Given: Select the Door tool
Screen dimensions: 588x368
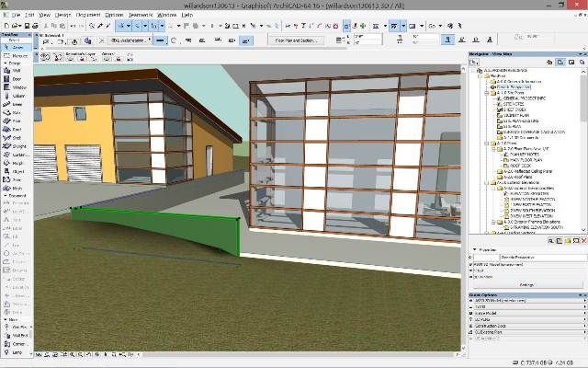Looking at the screenshot, I should click(x=16, y=79).
